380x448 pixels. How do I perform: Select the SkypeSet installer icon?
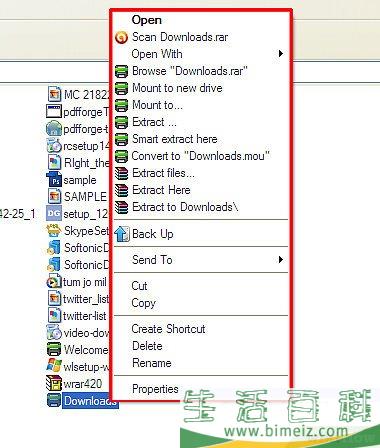tap(54, 230)
